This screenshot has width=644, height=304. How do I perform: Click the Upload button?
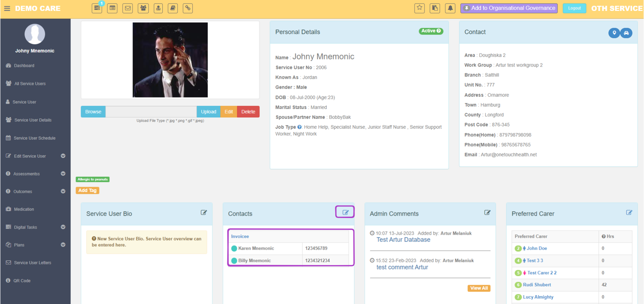[208, 112]
